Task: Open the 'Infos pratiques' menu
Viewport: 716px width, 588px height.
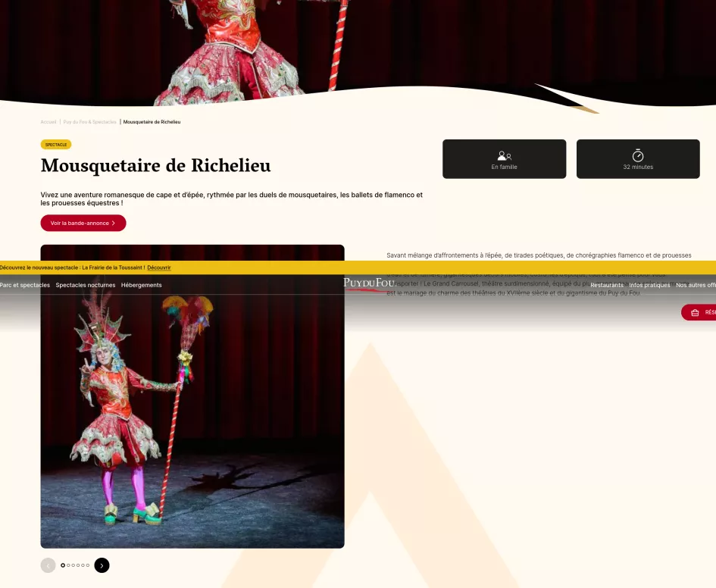Action: coord(649,285)
